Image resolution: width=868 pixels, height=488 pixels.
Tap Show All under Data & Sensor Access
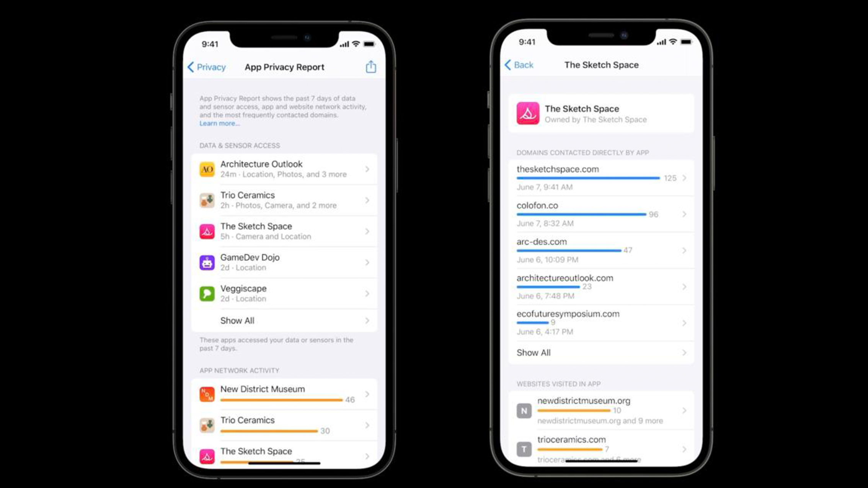pyautogui.click(x=284, y=320)
